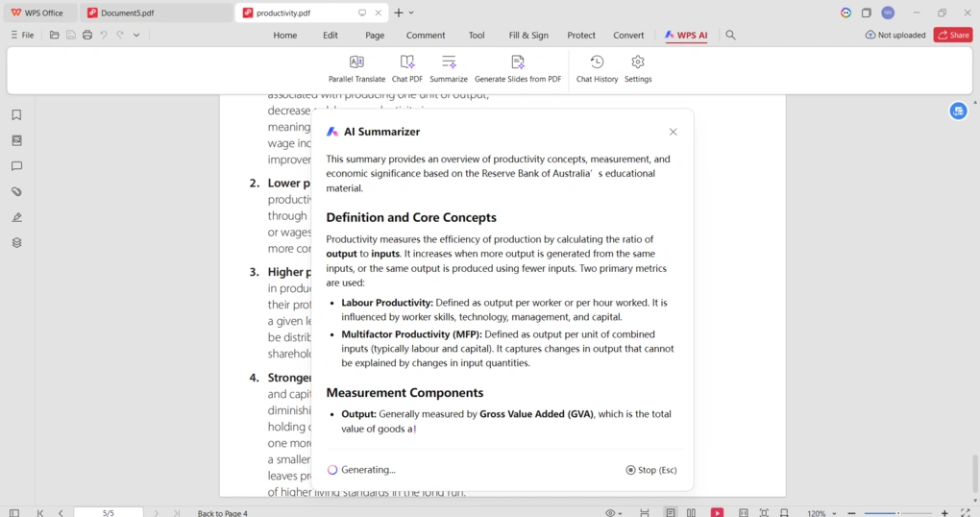Open the search magnifier icon
Screen dimensions: 980x517
pos(730,35)
